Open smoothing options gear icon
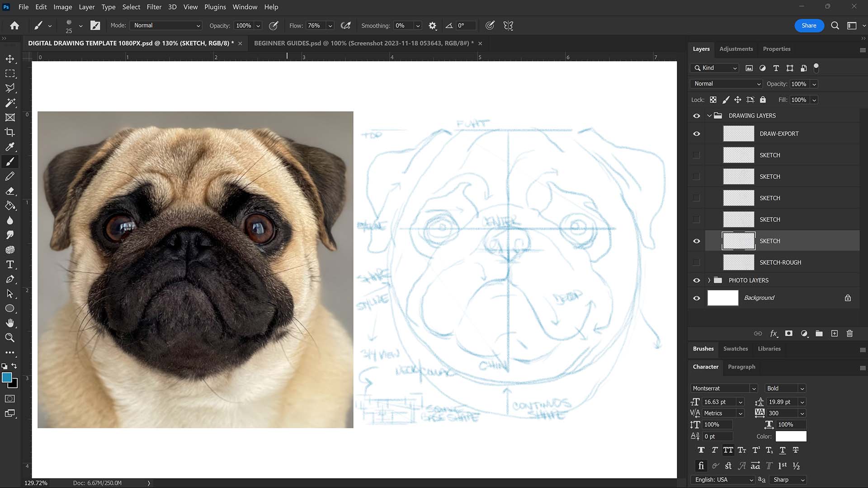 (x=433, y=26)
